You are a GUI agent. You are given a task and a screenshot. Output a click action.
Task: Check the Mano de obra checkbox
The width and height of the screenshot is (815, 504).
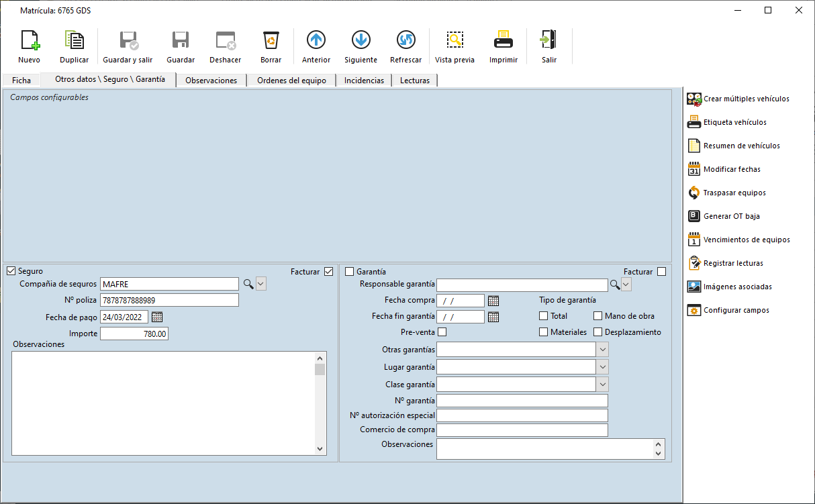(598, 316)
